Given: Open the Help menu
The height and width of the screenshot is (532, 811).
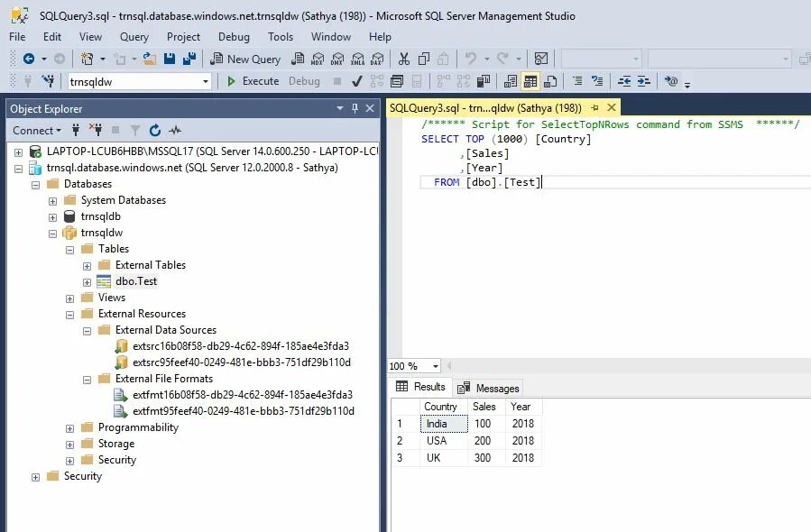Looking at the screenshot, I should pyautogui.click(x=380, y=37).
